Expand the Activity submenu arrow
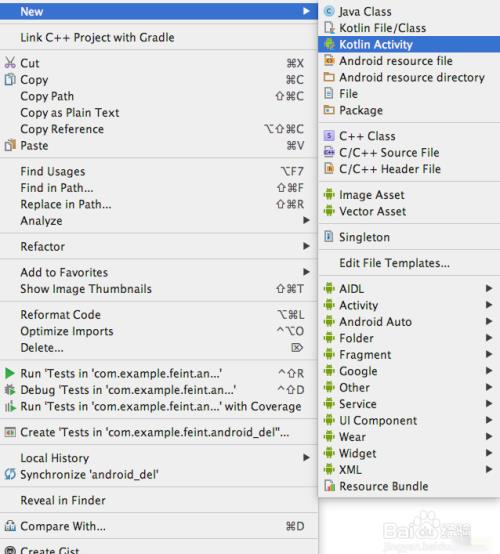 [489, 305]
